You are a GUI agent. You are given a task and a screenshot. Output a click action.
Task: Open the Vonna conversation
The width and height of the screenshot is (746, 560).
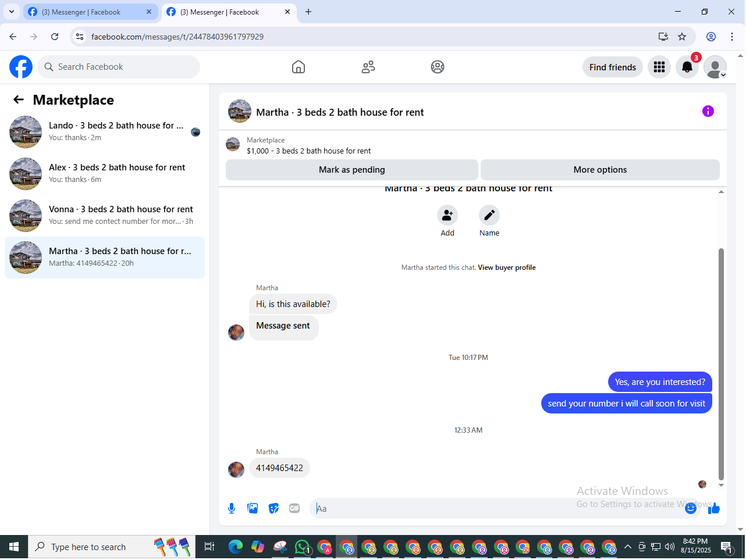click(x=105, y=216)
